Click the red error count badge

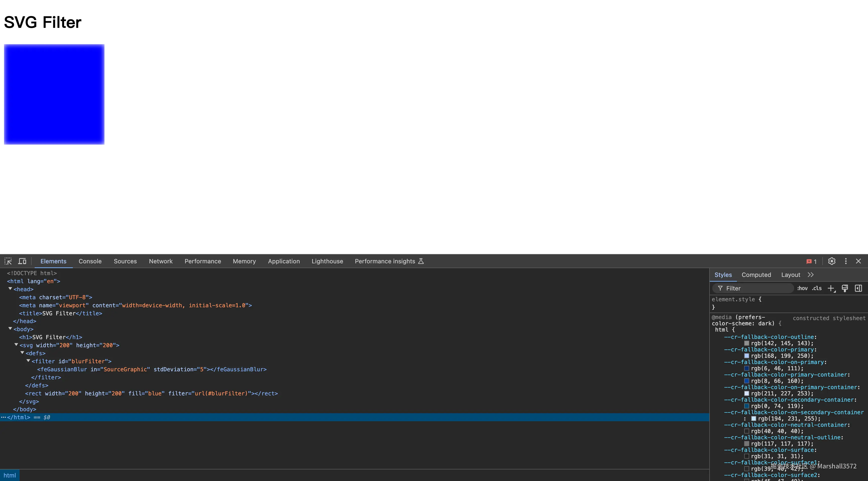[811, 261]
